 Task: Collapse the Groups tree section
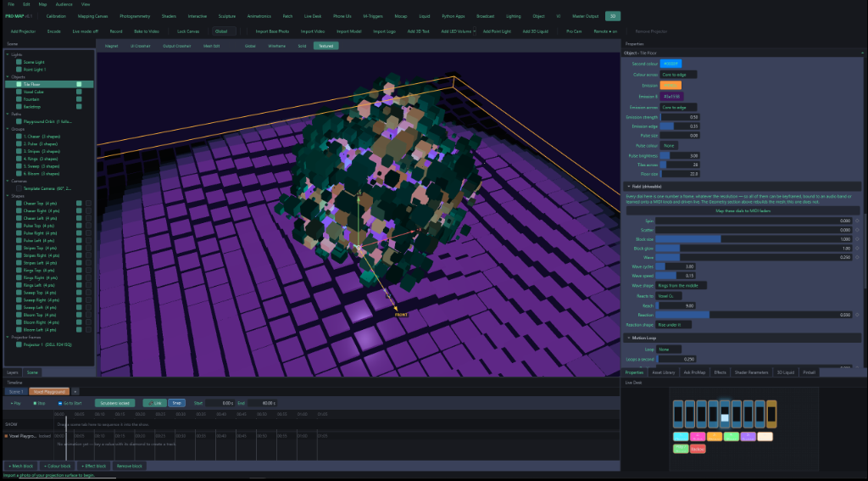(8, 129)
